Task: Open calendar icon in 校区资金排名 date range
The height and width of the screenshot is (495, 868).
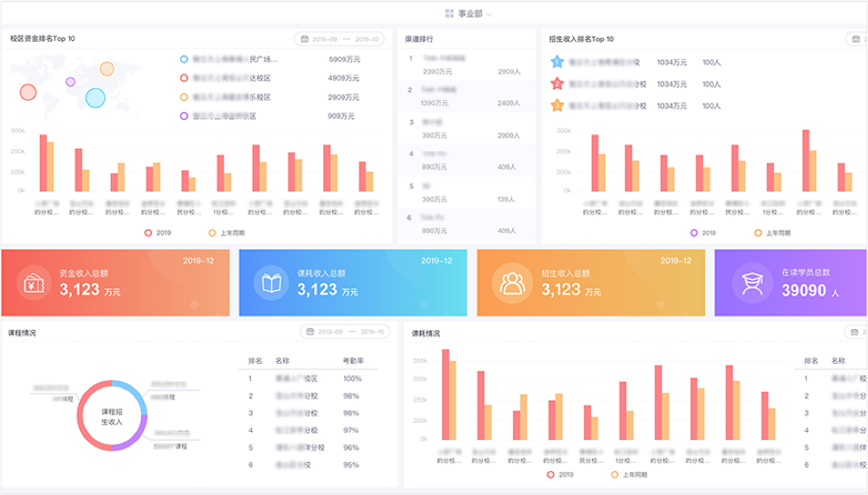Action: click(x=305, y=39)
